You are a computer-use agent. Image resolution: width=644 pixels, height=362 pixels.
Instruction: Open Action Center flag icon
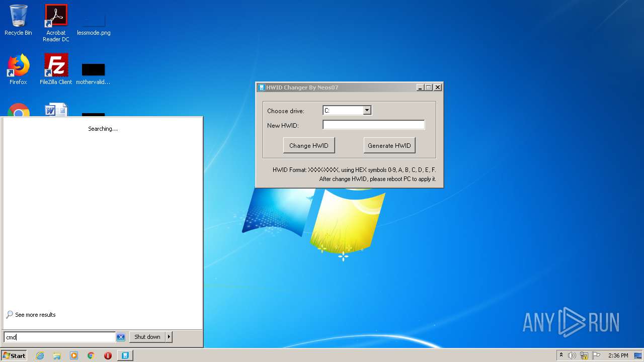pyautogui.click(x=596, y=355)
